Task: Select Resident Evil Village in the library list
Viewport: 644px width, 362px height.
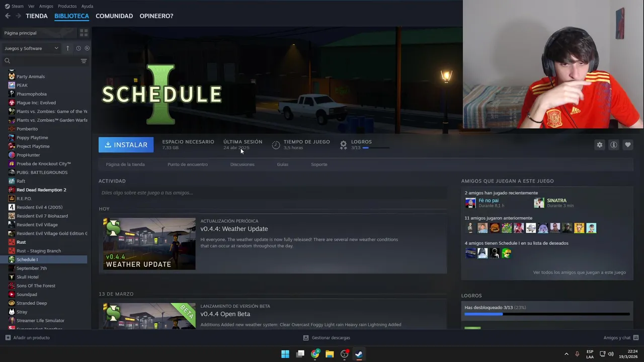Action: (37, 225)
